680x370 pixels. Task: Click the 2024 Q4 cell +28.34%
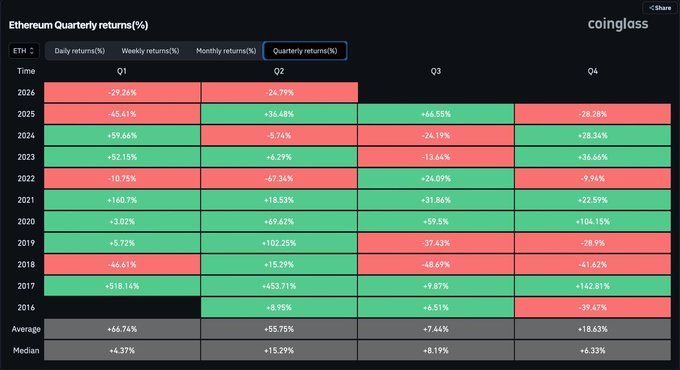coord(593,135)
